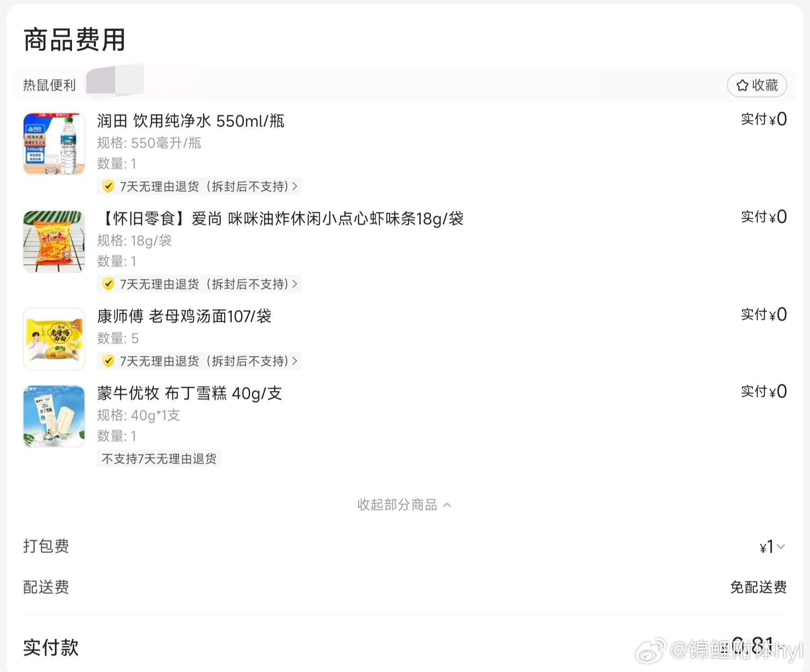Tap the shield icon under 康师傅 noodles
Image resolution: width=810 pixels, height=672 pixels.
108,361
